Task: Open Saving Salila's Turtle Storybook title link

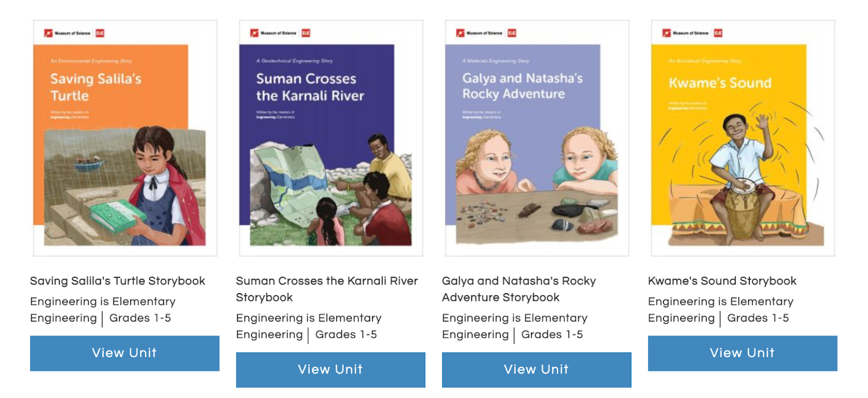Action: coord(118,281)
